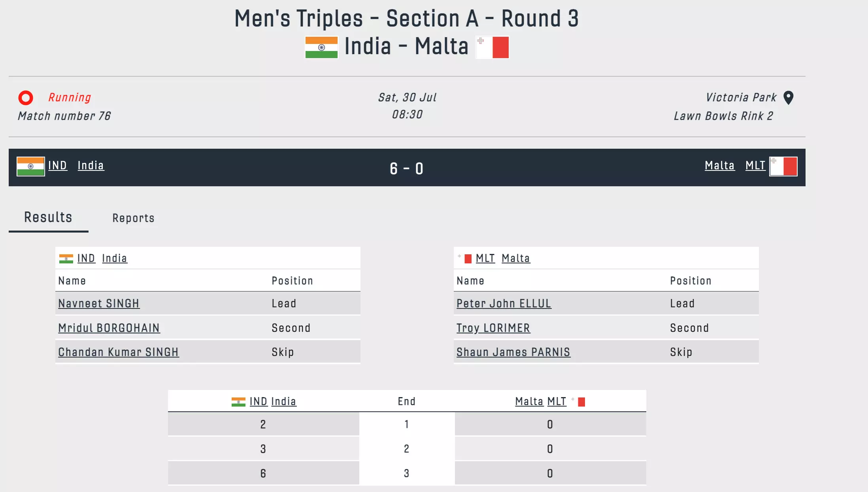Click the red Running status circle icon
The image size is (868, 492).
(26, 98)
